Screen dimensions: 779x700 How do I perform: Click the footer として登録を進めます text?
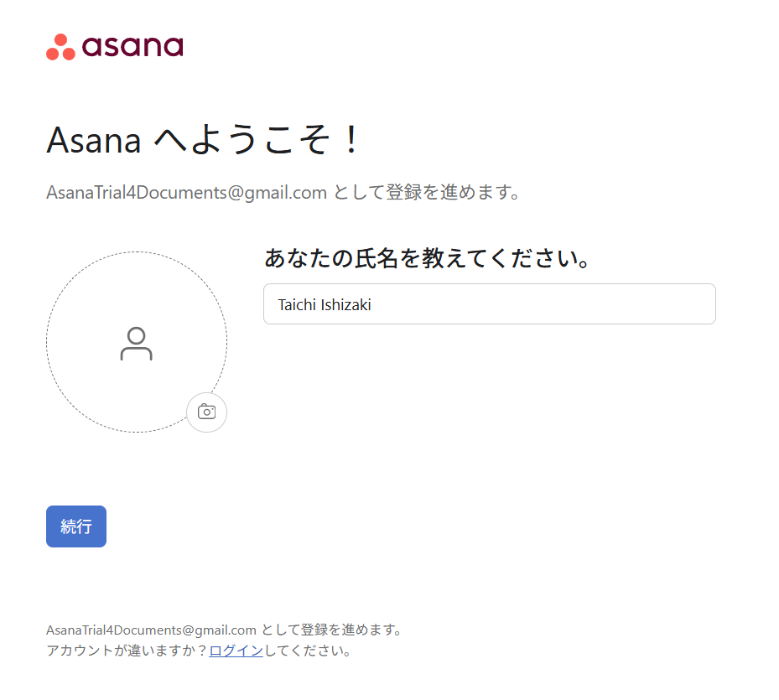click(x=332, y=630)
